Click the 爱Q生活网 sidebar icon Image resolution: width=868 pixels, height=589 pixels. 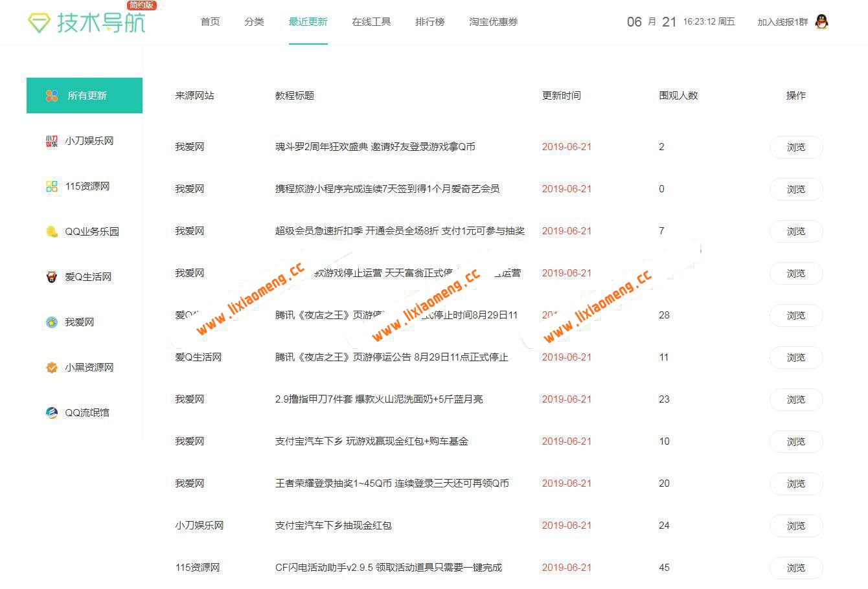click(52, 276)
